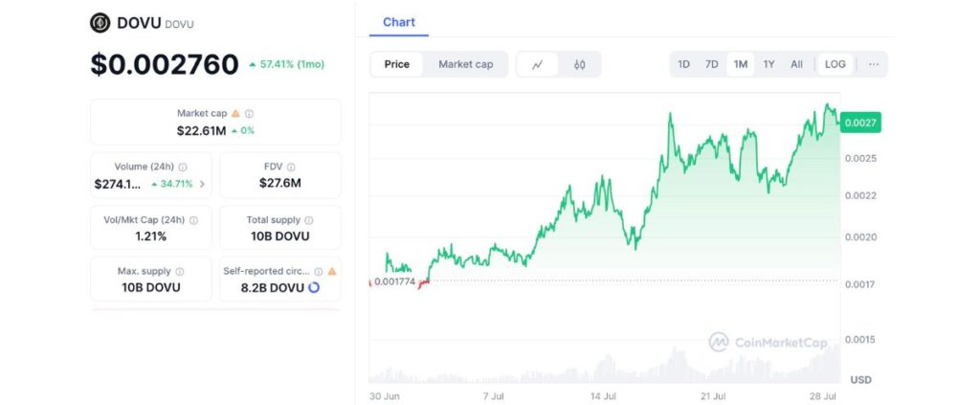Click the current price label 0.0027 on the chart axis
This screenshot has width=980, height=405.
pos(859,123)
